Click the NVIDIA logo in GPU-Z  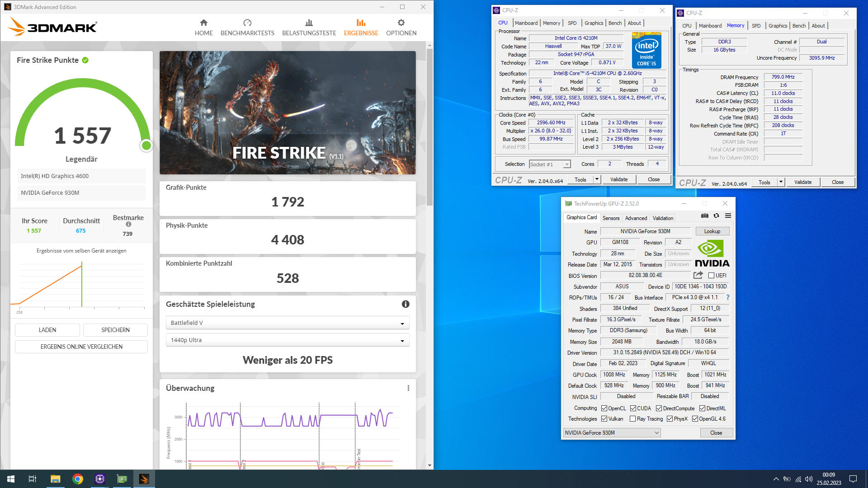point(712,253)
